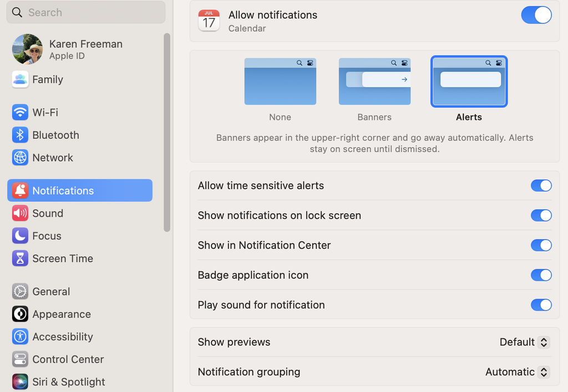
Task: Choose the None alert style
Action: (280, 82)
